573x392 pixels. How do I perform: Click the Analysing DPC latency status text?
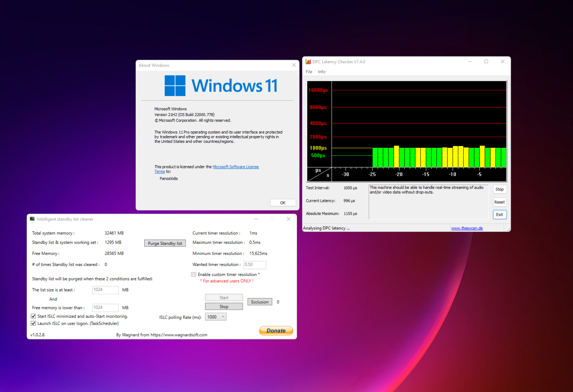point(326,228)
